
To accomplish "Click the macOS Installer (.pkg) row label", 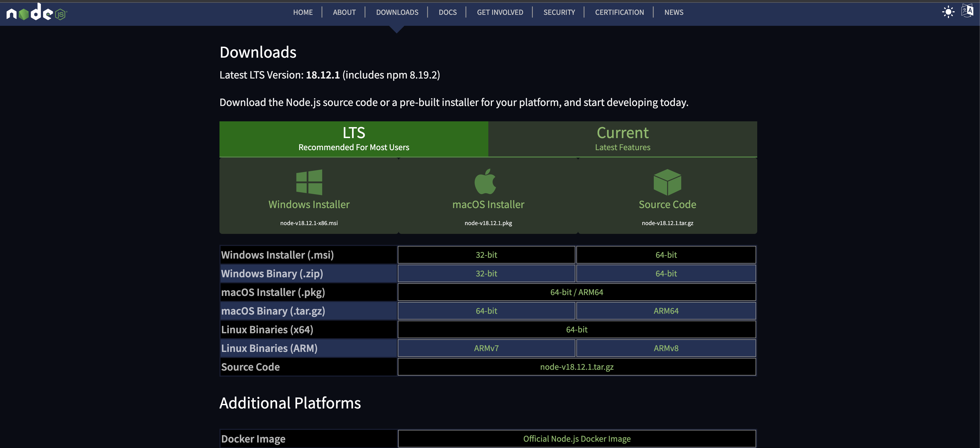I will click(273, 292).
